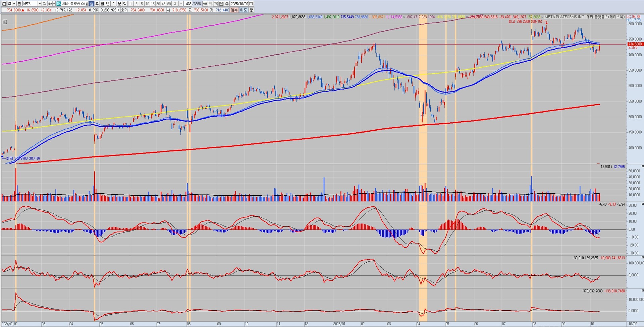Select monthly (월) chart period

102,4
